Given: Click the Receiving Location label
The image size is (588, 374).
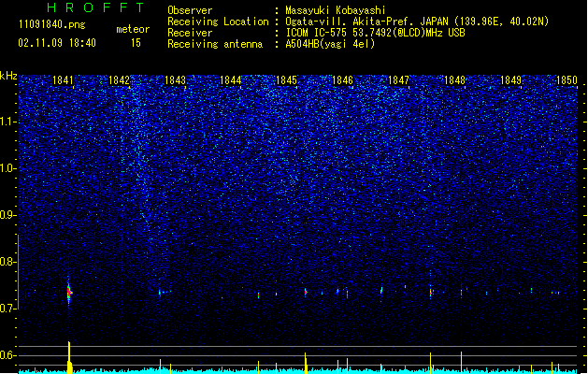Looking at the screenshot, I should point(218,22).
